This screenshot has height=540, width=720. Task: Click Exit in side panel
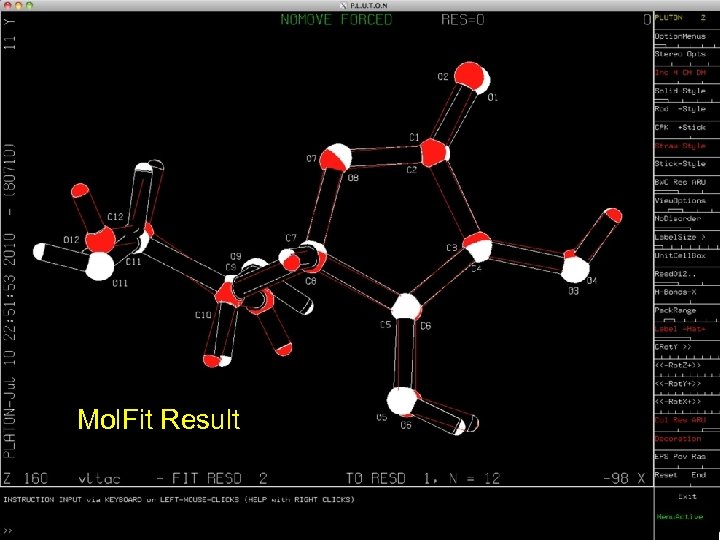pos(687,496)
